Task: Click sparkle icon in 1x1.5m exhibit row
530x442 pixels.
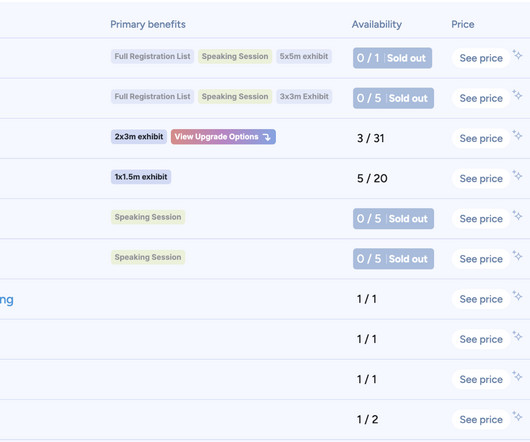Action: pyautogui.click(x=517, y=175)
